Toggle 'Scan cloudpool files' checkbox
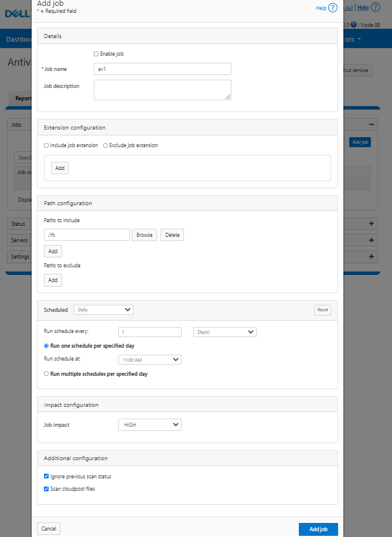This screenshot has height=537, width=392. click(x=47, y=488)
